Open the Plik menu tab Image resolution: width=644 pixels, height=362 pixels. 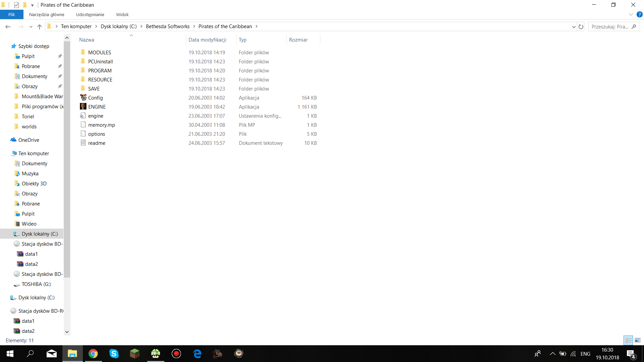click(x=12, y=14)
